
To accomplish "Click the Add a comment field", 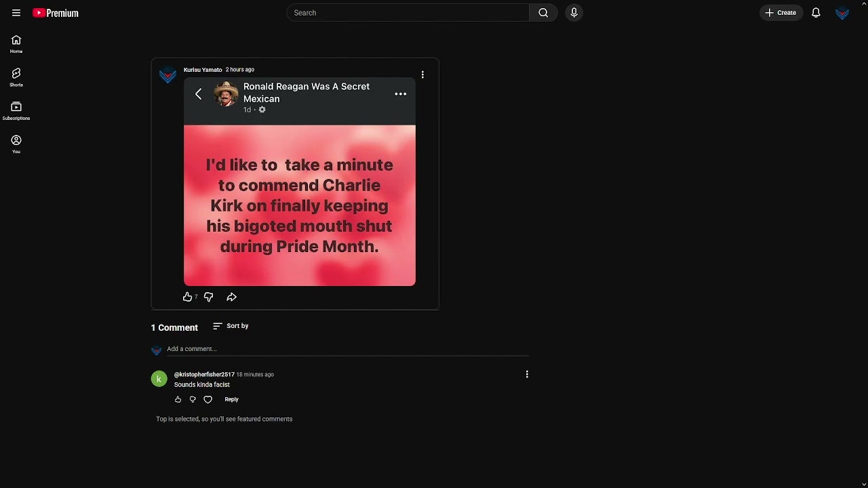I will point(348,349).
